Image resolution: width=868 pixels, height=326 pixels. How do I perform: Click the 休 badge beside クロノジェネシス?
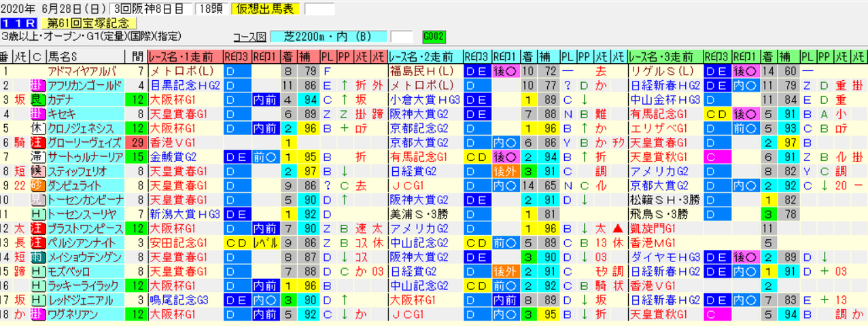pyautogui.click(x=37, y=128)
